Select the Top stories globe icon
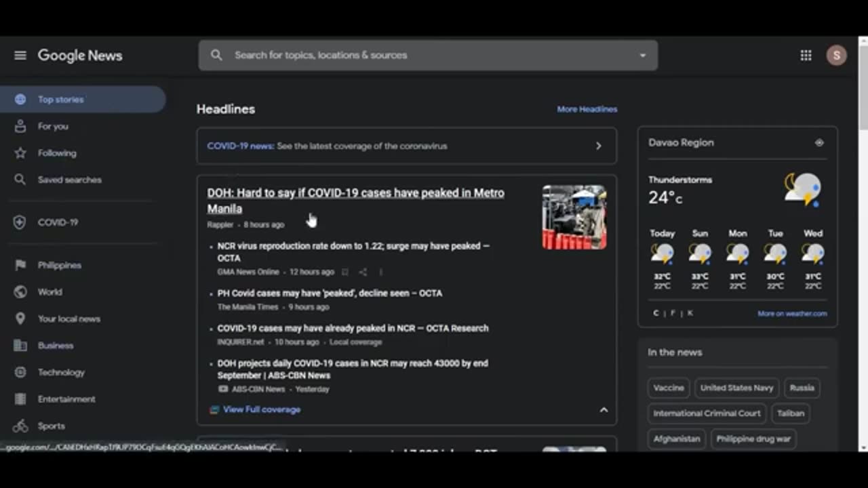 20,100
